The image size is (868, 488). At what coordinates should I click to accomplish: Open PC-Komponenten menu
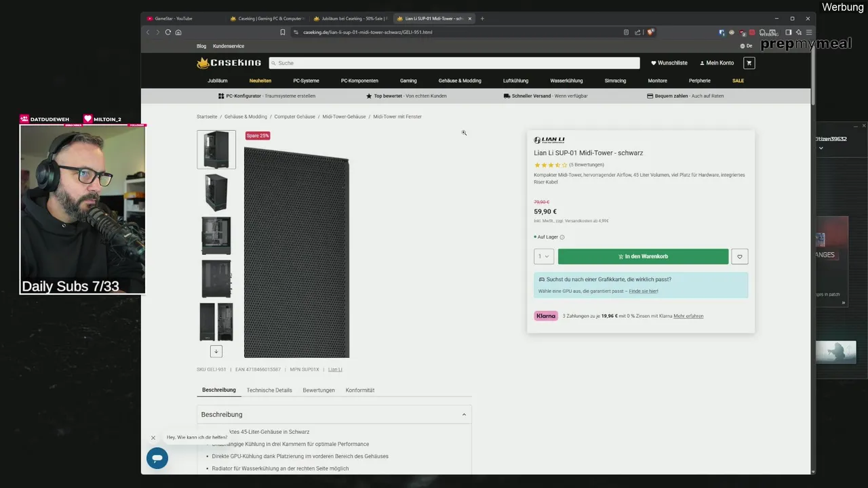pos(359,81)
